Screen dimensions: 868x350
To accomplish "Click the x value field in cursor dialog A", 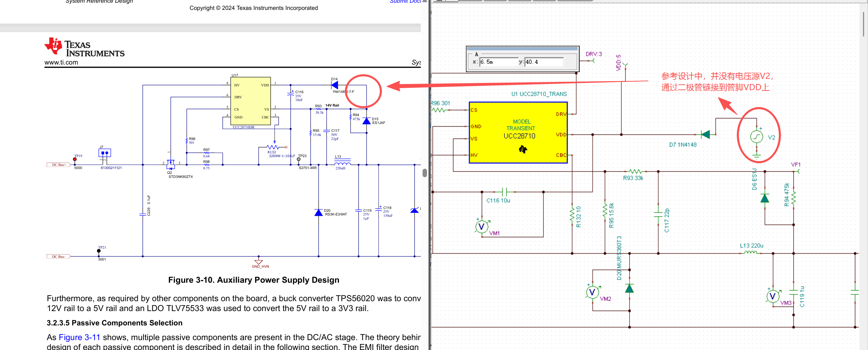I will (x=499, y=62).
